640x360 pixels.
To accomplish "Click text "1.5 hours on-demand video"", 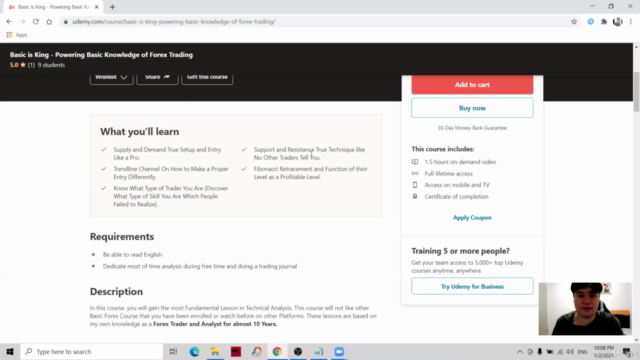I will coord(460,162).
